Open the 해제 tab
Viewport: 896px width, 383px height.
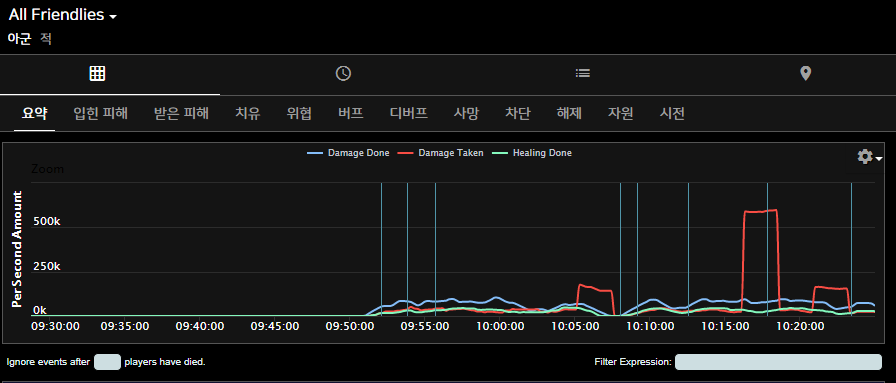point(569,113)
